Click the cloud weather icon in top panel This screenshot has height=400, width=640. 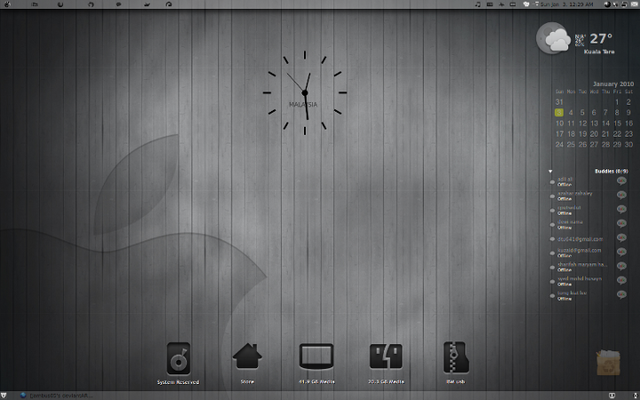tap(526, 4)
